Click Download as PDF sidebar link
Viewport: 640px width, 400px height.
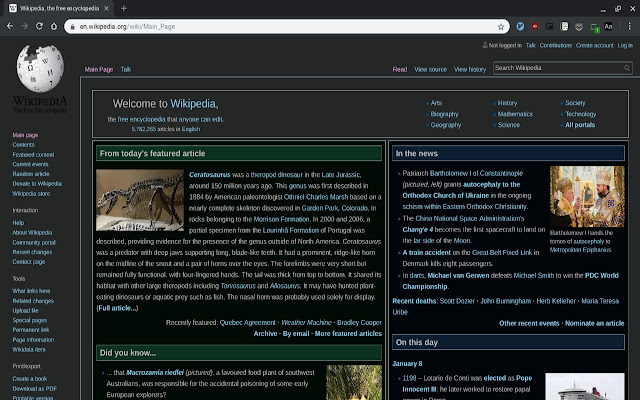pyautogui.click(x=34, y=389)
